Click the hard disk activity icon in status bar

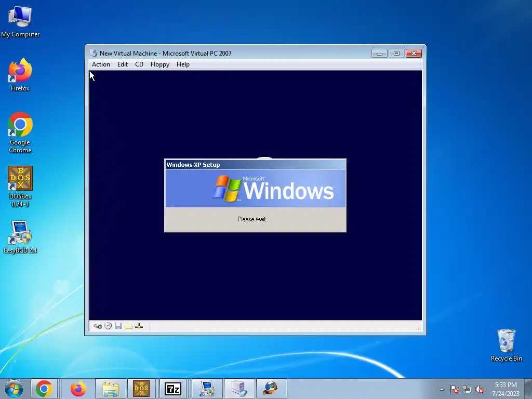pyautogui.click(x=98, y=326)
